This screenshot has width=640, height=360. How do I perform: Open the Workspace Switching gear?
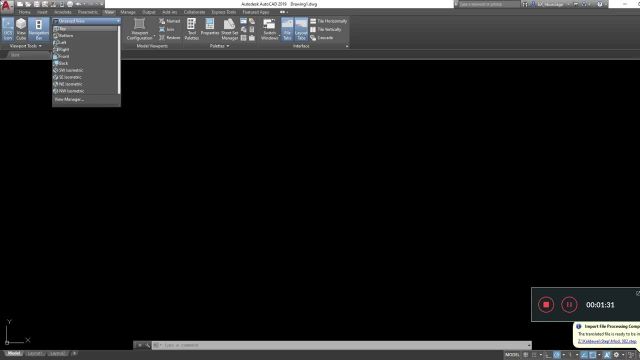click(616, 355)
